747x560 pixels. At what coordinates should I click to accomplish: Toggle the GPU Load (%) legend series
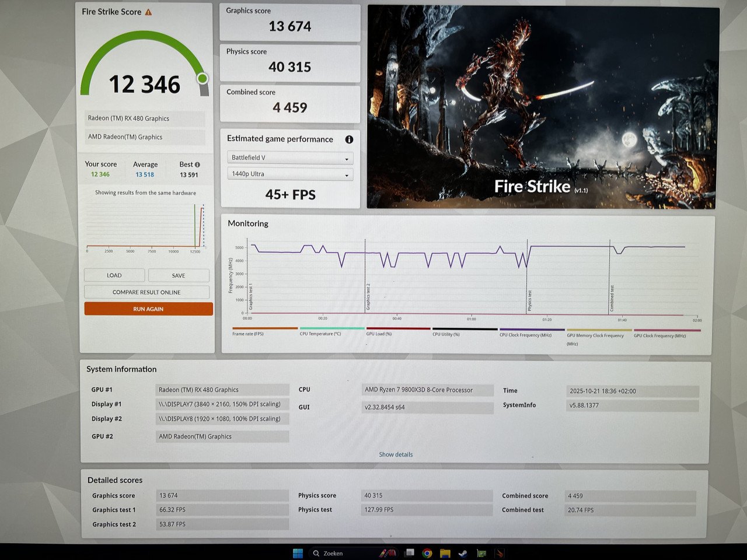click(379, 334)
